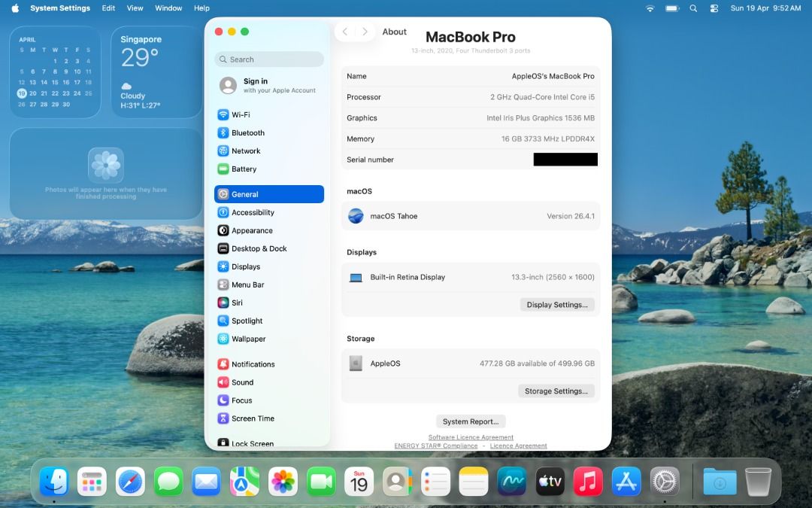Open Downloads folder in the Dock
This screenshot has height=508, width=812.
pos(720,482)
